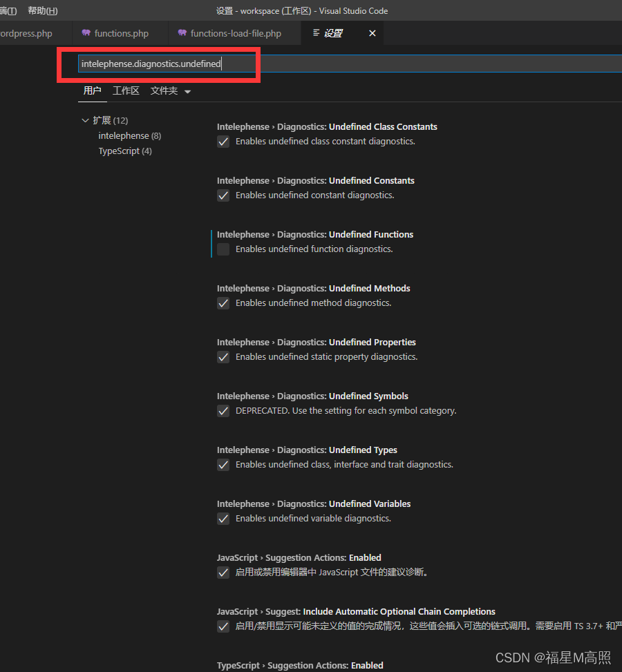Image resolution: width=622 pixels, height=672 pixels.
Task: Select the 文件夹 settings scope tab
Action: (164, 91)
